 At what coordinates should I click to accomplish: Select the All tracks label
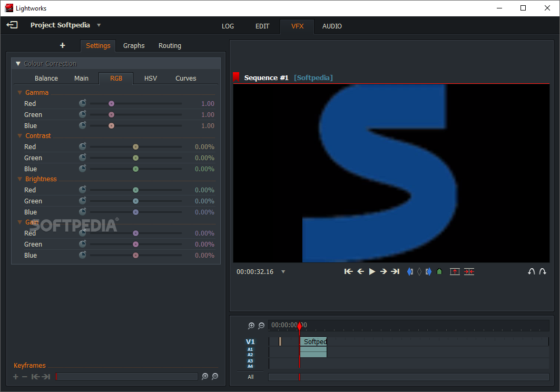point(251,377)
